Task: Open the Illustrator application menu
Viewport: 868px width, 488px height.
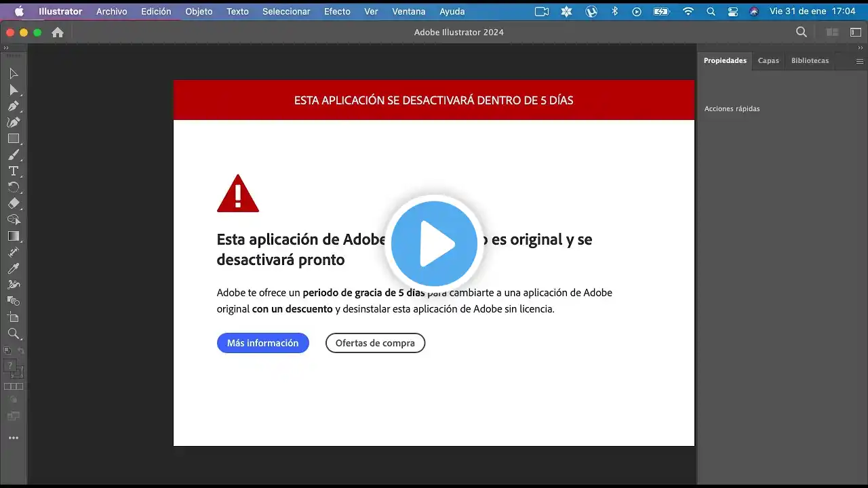Action: [x=60, y=12]
